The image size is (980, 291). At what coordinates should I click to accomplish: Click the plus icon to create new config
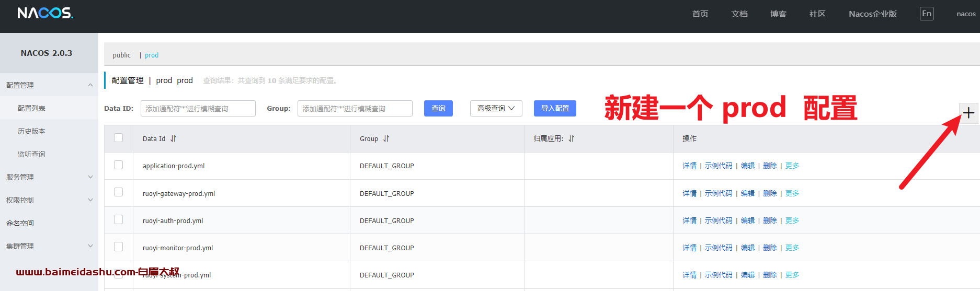pos(968,112)
